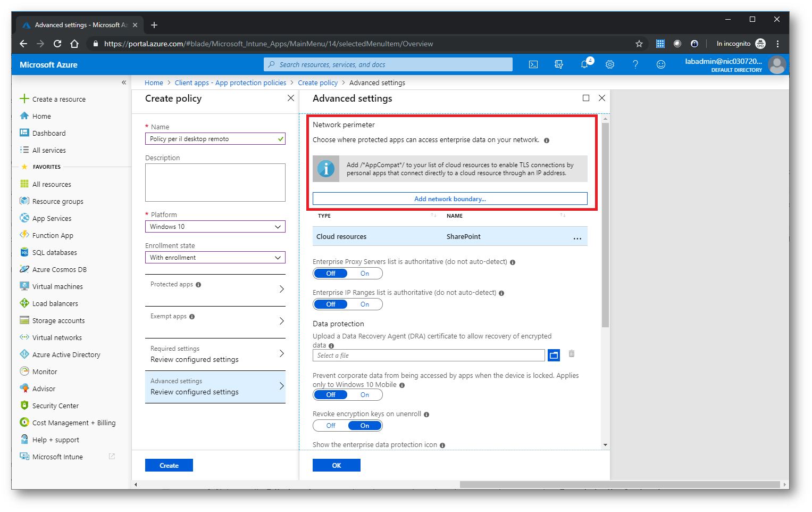Image resolution: width=812 pixels, height=512 pixels.
Task: Go to Dashboard in the sidebar
Action: click(43, 133)
